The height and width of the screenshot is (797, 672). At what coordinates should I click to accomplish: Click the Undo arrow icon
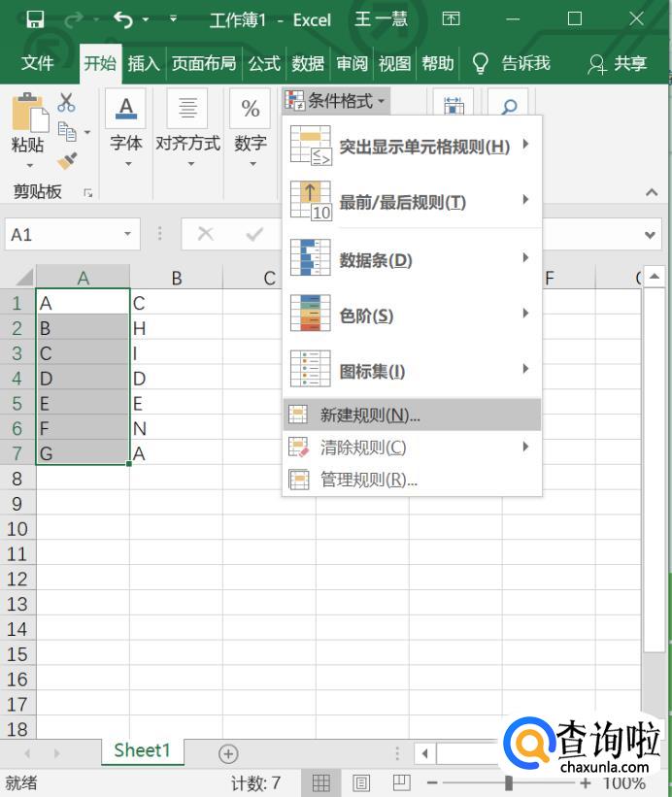click(x=123, y=19)
